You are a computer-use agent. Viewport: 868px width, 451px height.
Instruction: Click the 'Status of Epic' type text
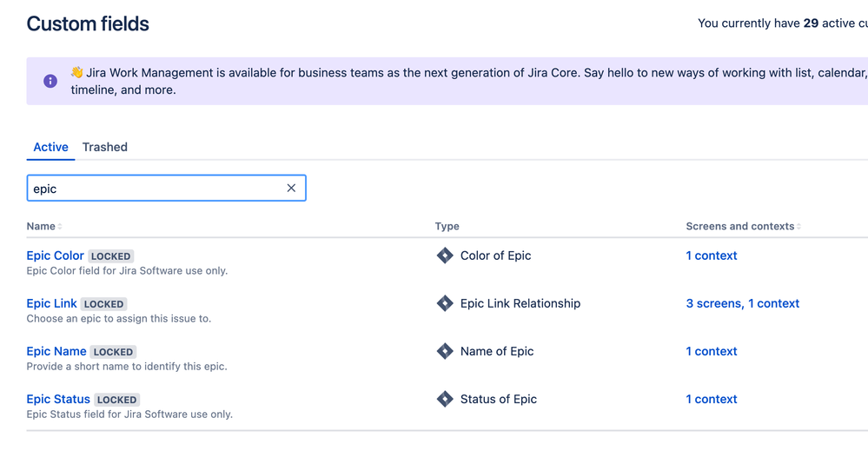coord(499,399)
